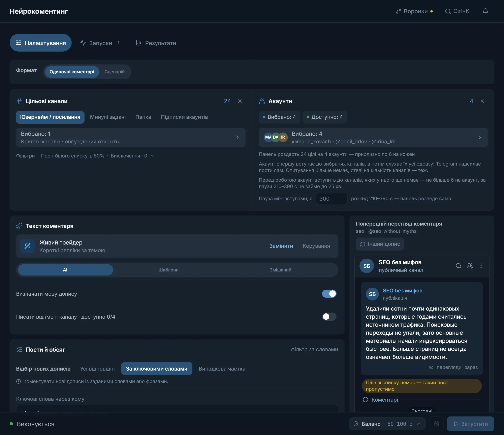504x435 pixels.
Task: Click the Коментарі speech bubble icon
Action: click(x=365, y=400)
